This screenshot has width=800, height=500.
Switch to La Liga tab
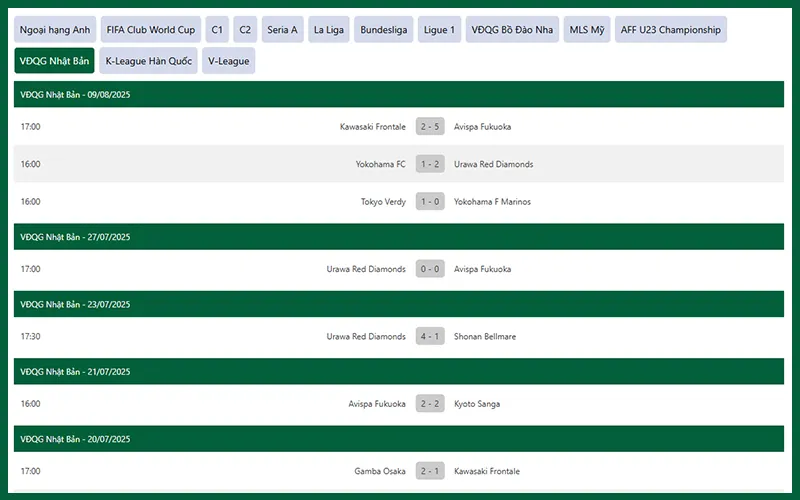(x=328, y=30)
